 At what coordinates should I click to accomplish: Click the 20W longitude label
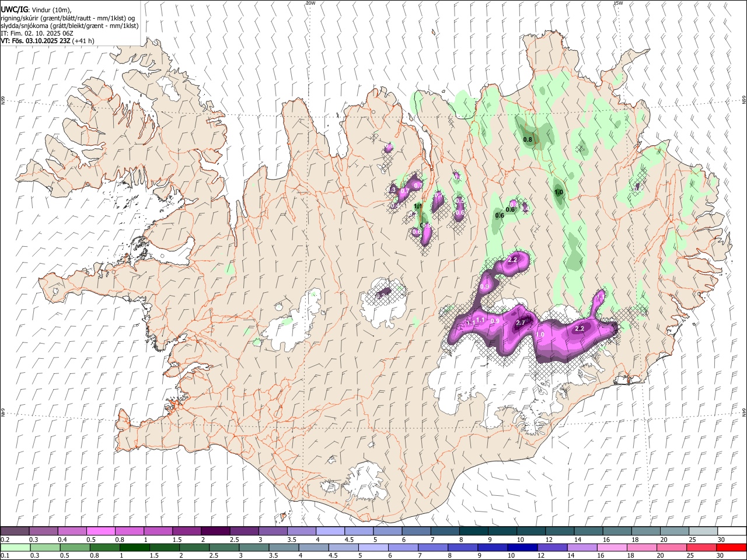pos(310,3)
